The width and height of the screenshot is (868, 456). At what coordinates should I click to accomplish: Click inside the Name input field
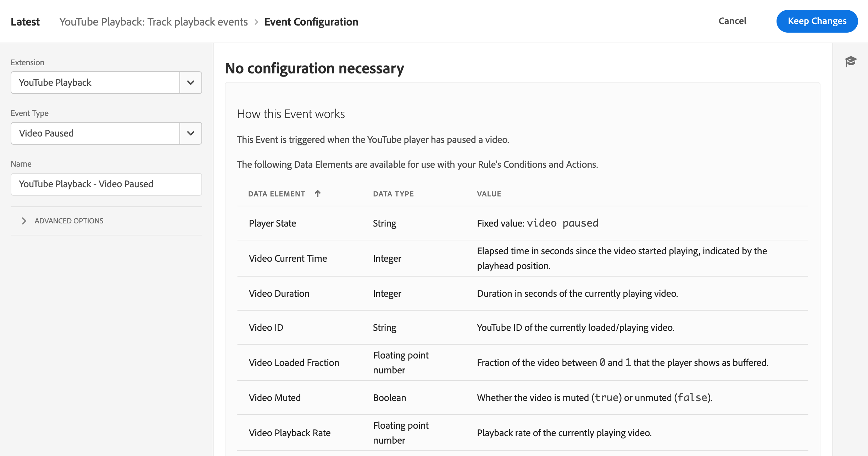[106, 184]
